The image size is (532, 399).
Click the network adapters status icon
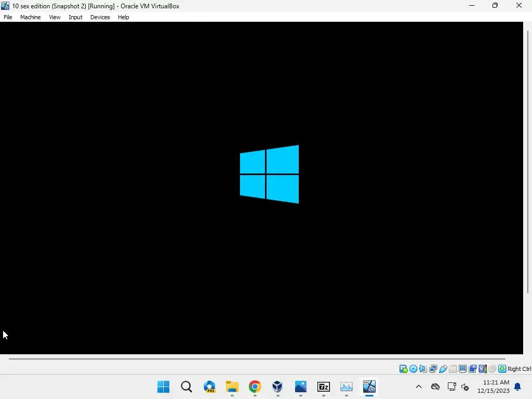point(433,369)
